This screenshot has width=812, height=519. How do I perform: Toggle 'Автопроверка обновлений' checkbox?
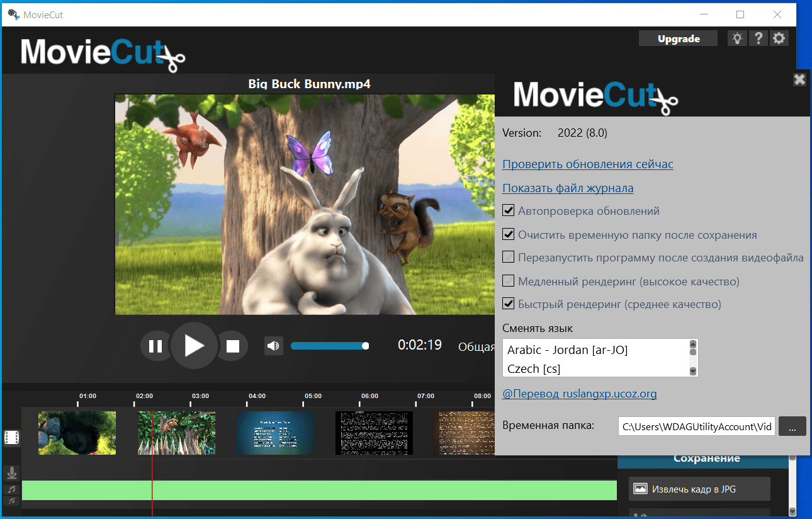pyautogui.click(x=509, y=211)
